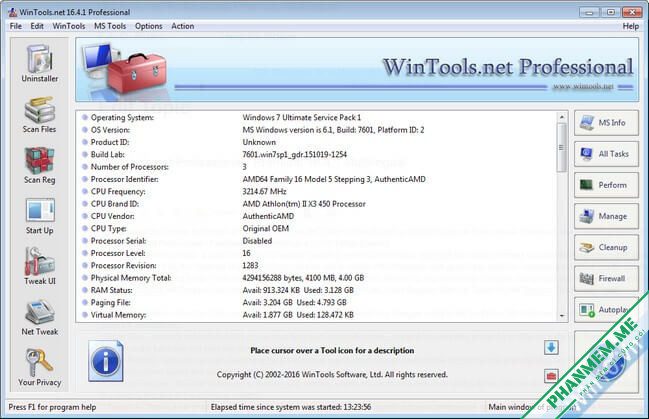Image resolution: width=649 pixels, height=419 pixels.
Task: Select the Virtual Memory row
Action: coord(317,315)
